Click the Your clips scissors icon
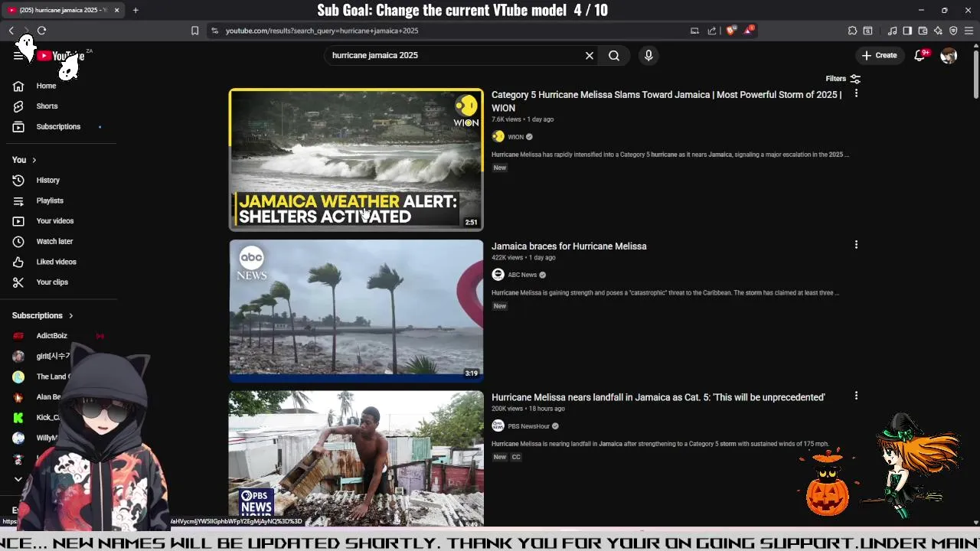Image resolution: width=980 pixels, height=551 pixels. (18, 282)
